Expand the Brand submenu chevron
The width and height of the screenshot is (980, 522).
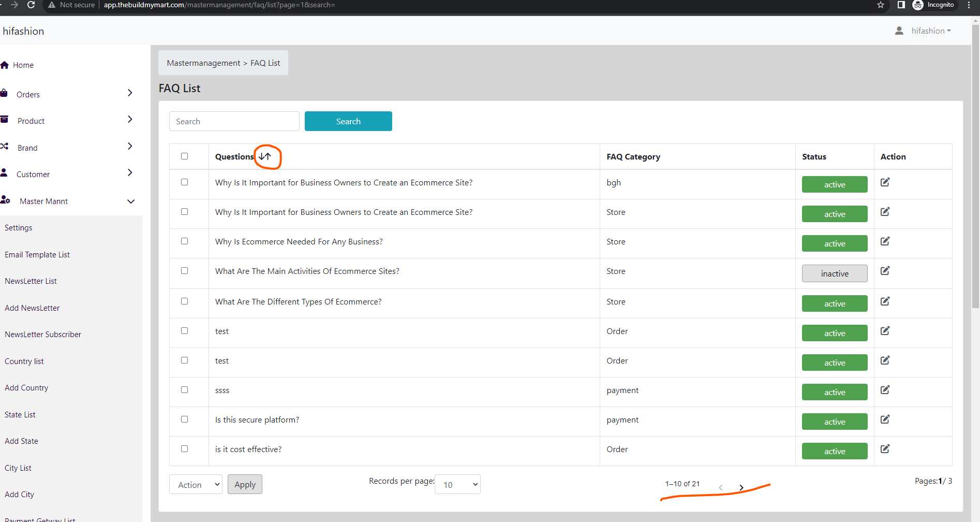(130, 146)
